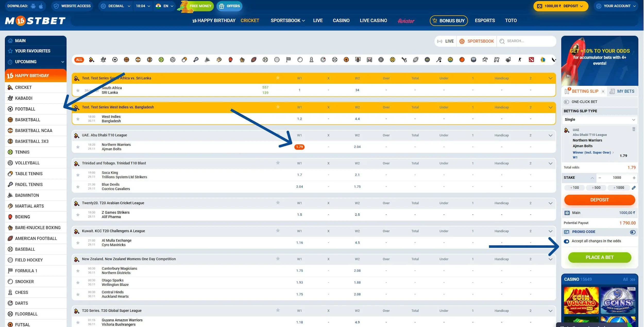Open the Kabaddi sidebar link
Image resolution: width=644 pixels, height=327 pixels.
36,98
